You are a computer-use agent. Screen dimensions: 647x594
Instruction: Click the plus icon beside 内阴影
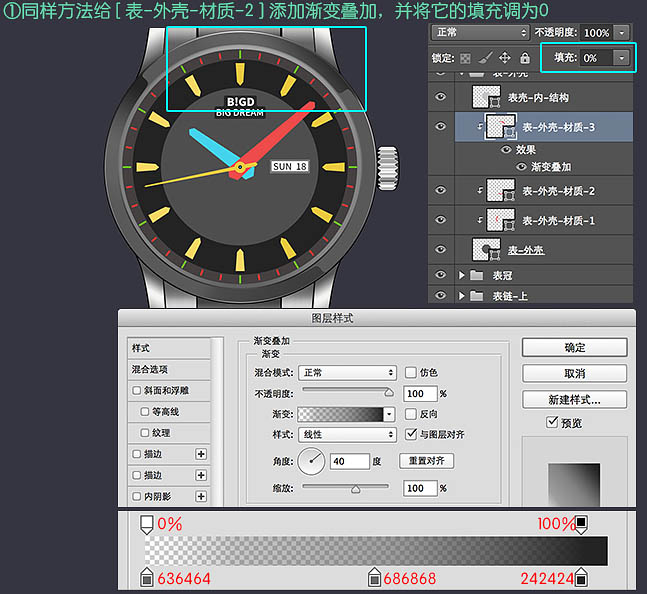tap(201, 496)
